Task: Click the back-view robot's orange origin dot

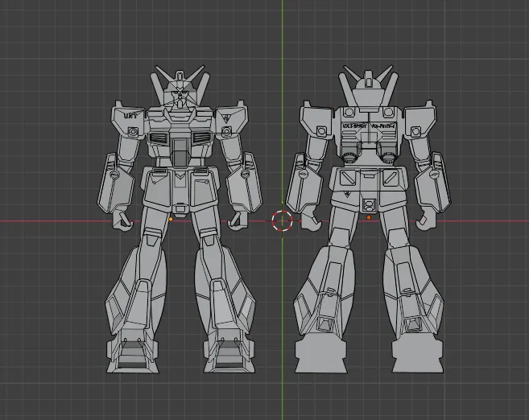Action: coord(369,218)
